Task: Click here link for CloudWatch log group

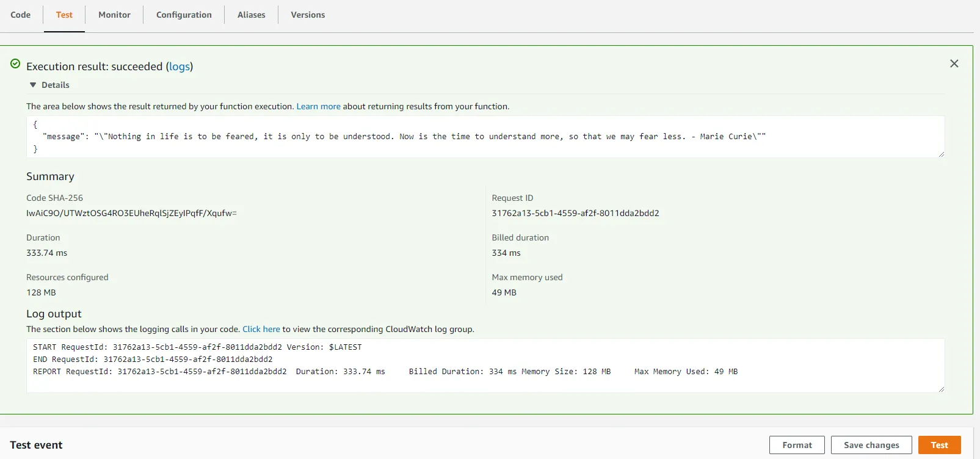Action: [x=261, y=329]
